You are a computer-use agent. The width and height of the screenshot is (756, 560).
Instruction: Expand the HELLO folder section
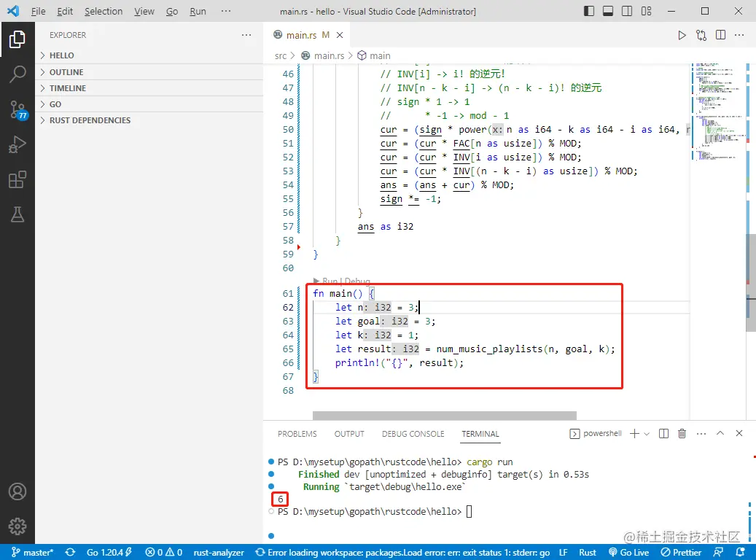(x=149, y=55)
